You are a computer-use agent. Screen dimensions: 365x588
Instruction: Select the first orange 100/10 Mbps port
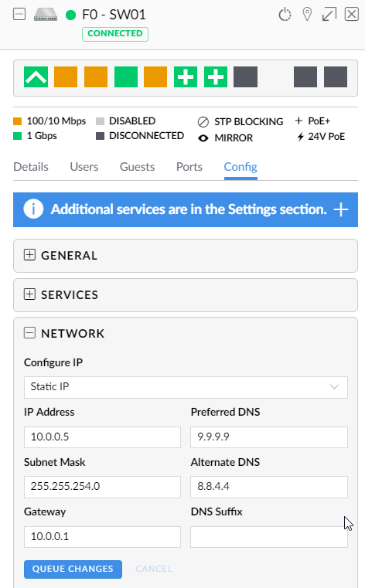(66, 76)
